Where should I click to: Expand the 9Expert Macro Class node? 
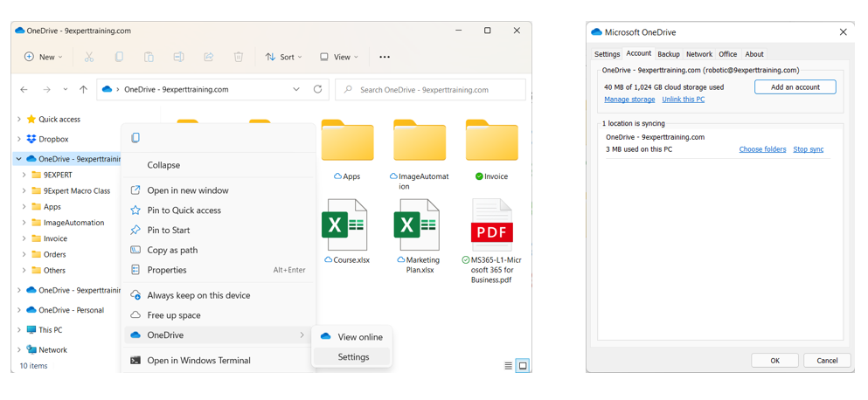(24, 191)
